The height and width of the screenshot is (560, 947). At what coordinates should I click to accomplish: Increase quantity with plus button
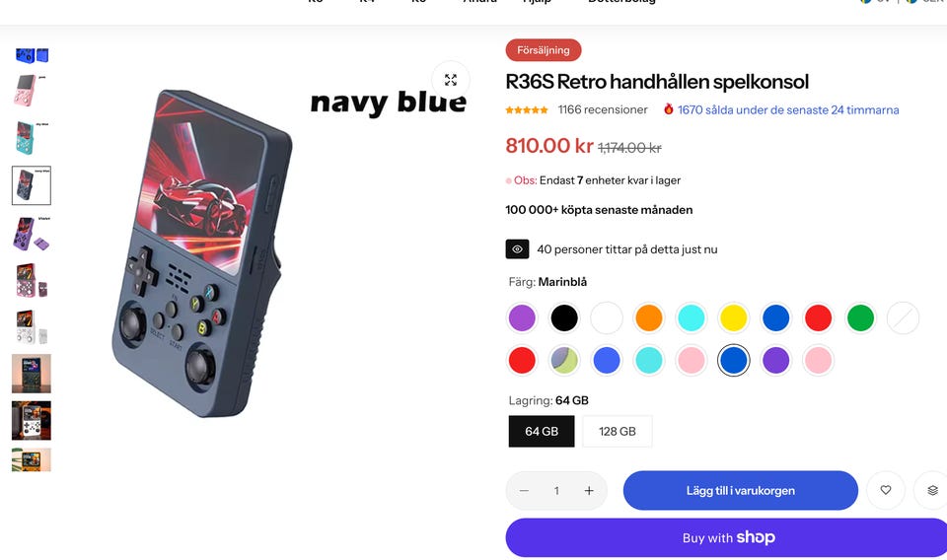tap(589, 491)
